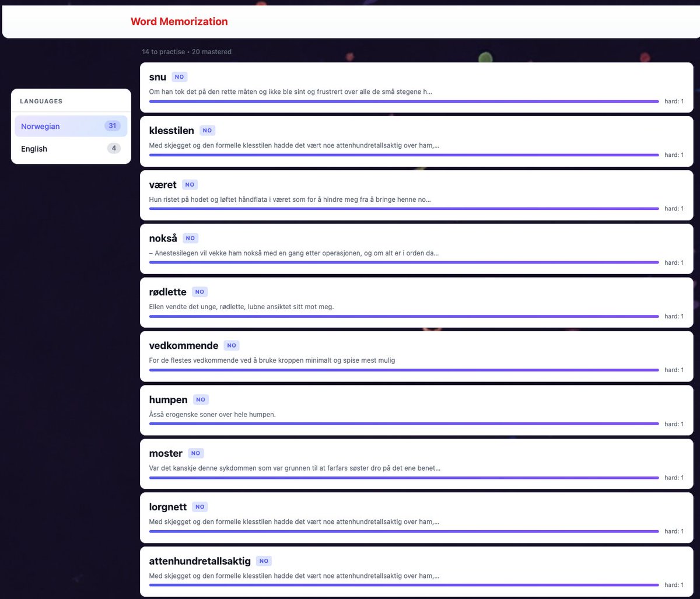The width and height of the screenshot is (700, 599).
Task: Open the 'rødlette' word card
Action: 416,303
